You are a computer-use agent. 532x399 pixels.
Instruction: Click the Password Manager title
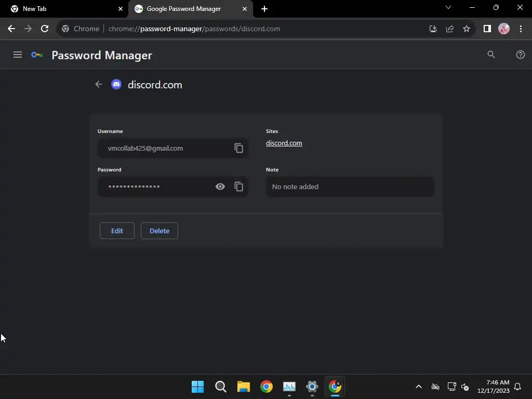(x=102, y=55)
